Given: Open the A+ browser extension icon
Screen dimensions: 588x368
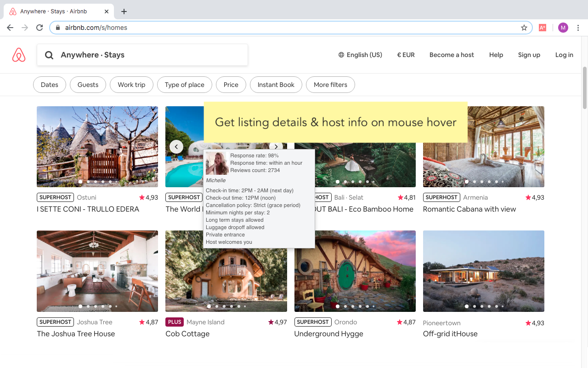Looking at the screenshot, I should point(543,28).
